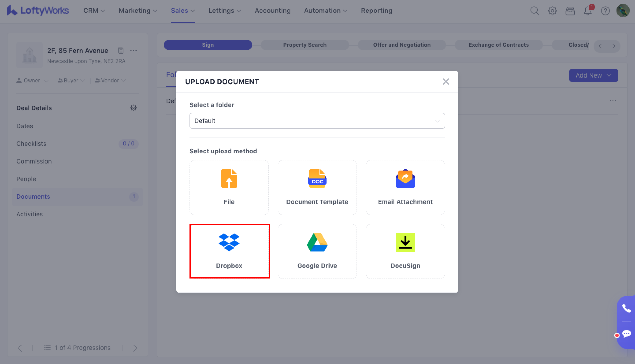Go to the Reporting menu item

[x=376, y=11]
